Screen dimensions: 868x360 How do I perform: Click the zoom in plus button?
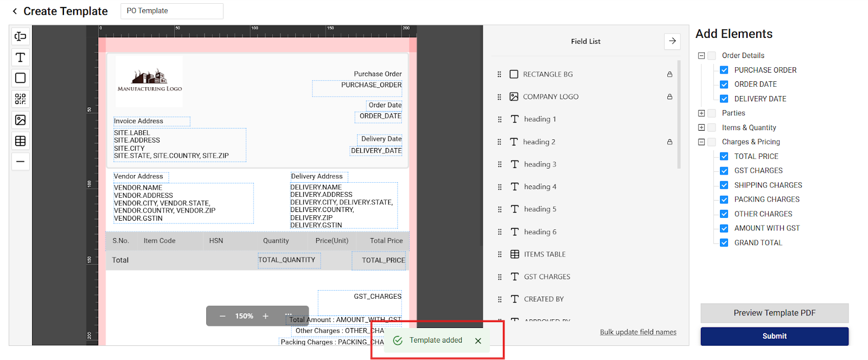tap(265, 316)
